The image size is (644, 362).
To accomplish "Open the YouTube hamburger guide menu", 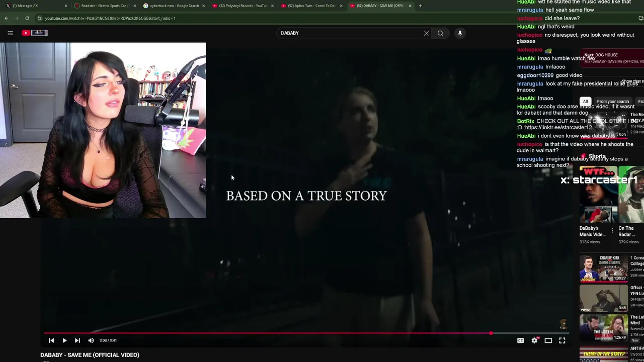I will click(10, 33).
